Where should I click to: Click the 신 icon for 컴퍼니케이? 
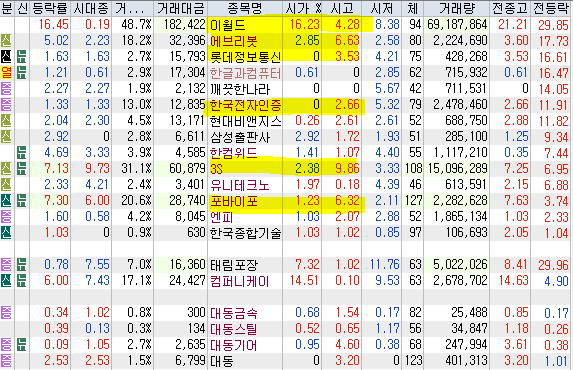pyautogui.click(x=6, y=281)
